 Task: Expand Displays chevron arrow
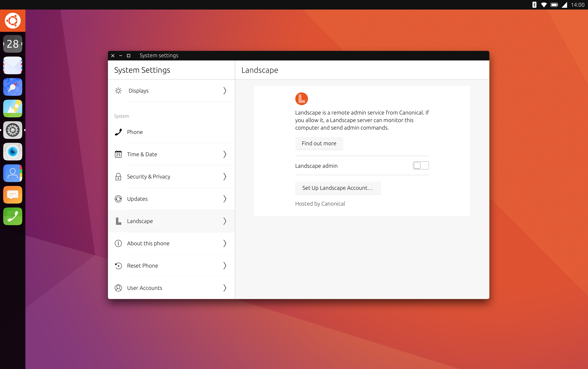(225, 91)
